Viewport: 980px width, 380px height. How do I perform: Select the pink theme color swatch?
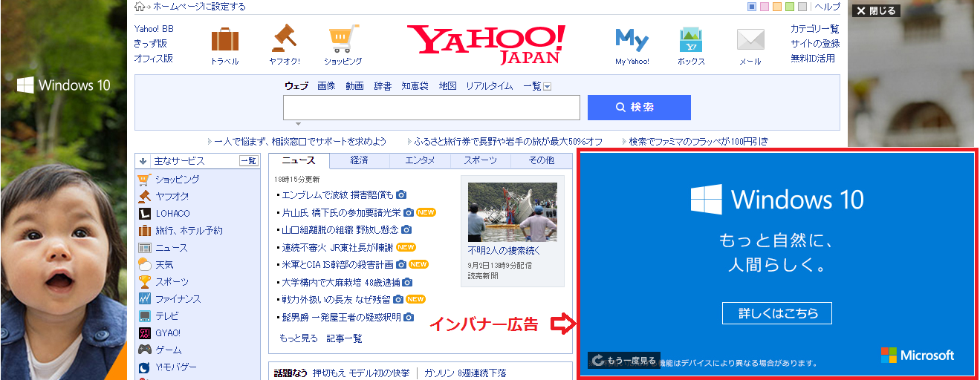(x=765, y=7)
